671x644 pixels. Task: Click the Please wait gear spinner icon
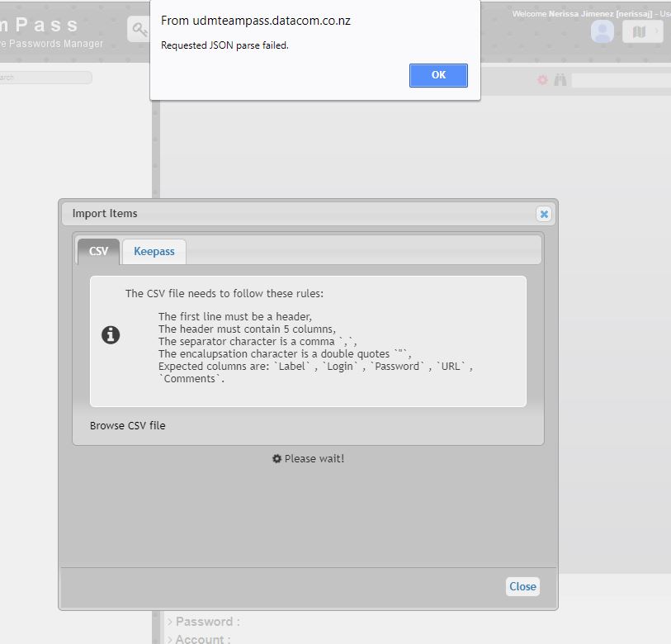coord(276,458)
